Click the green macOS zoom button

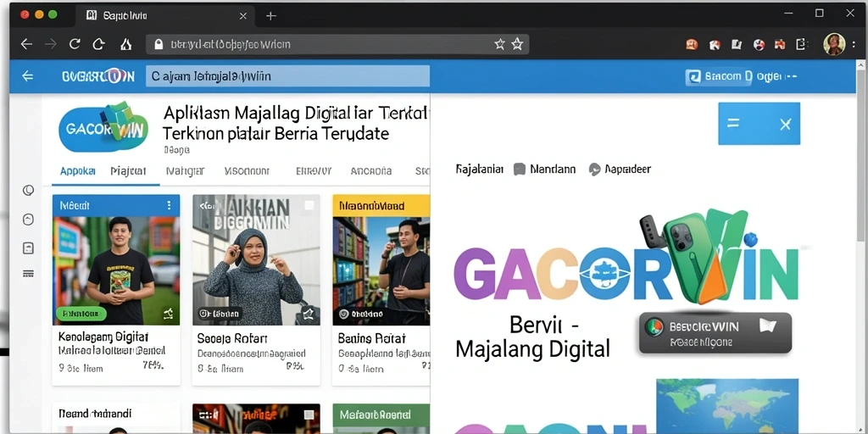point(53,15)
